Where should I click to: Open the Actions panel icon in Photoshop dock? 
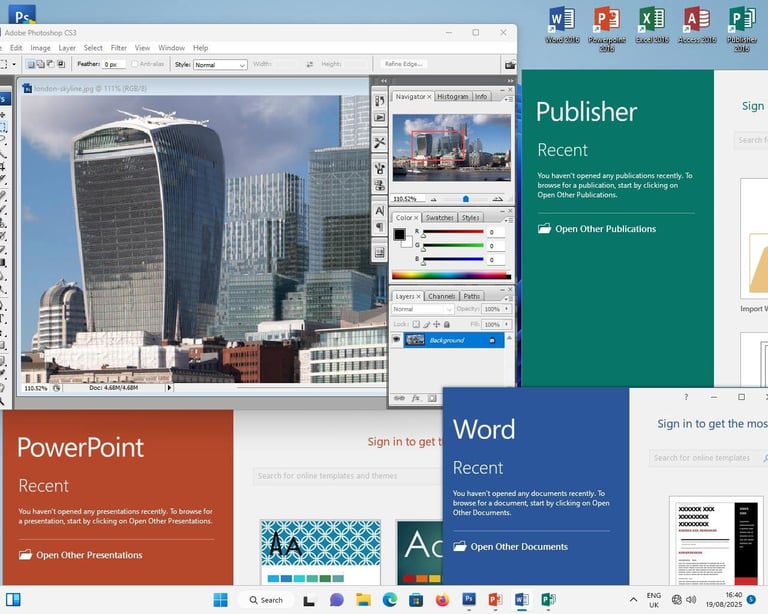(x=380, y=118)
